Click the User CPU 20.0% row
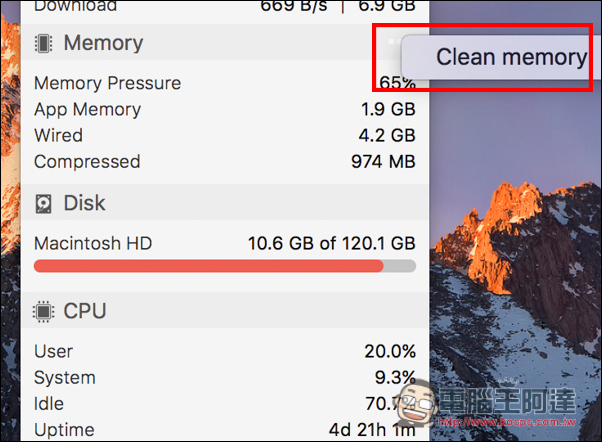Image resolution: width=602 pixels, height=442 pixels. click(225, 351)
